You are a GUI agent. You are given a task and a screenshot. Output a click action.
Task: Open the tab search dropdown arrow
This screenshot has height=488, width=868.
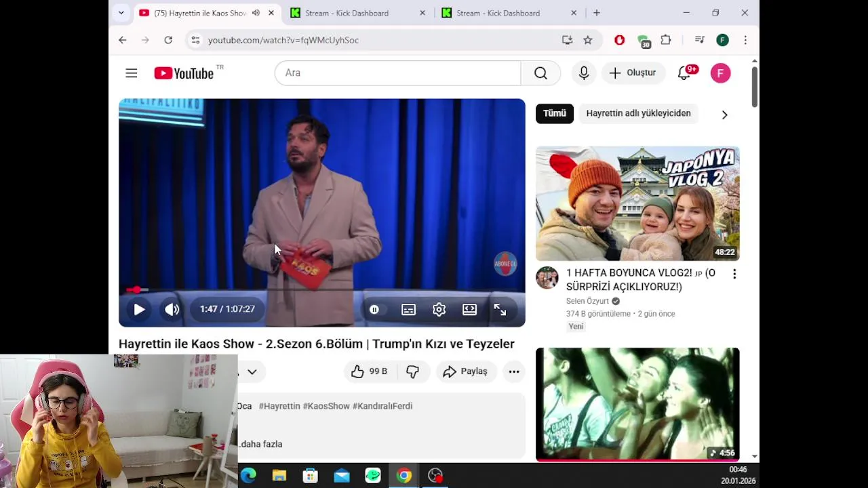pos(121,13)
